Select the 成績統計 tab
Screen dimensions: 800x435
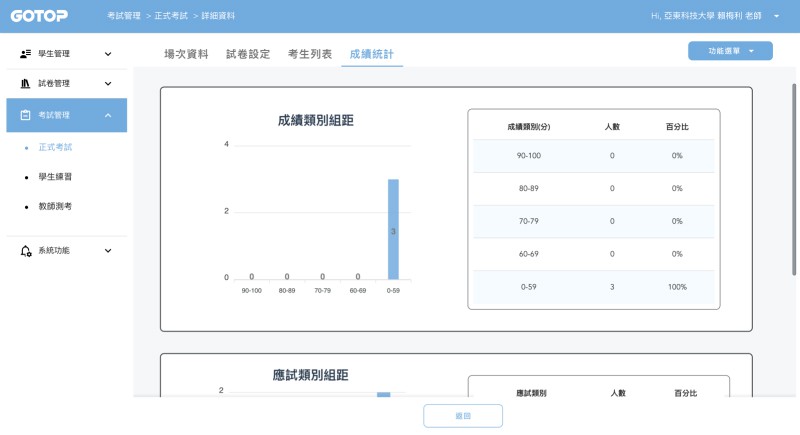(x=372, y=54)
